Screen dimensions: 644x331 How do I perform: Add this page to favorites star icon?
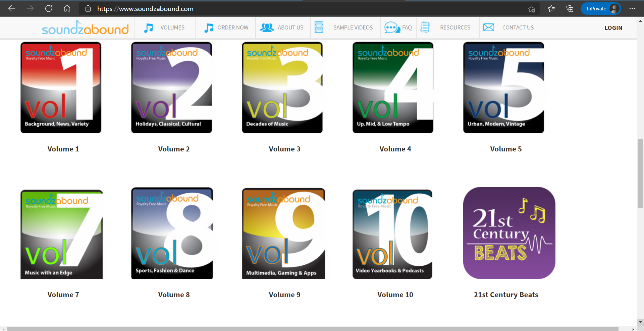tap(531, 9)
